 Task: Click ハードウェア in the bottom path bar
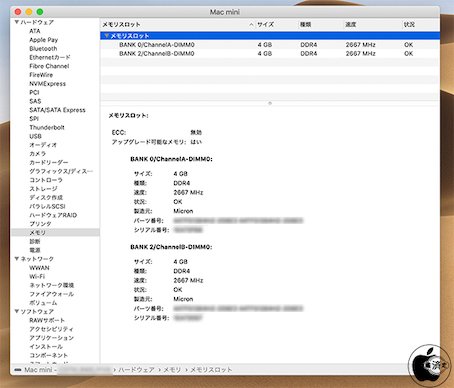(136, 370)
